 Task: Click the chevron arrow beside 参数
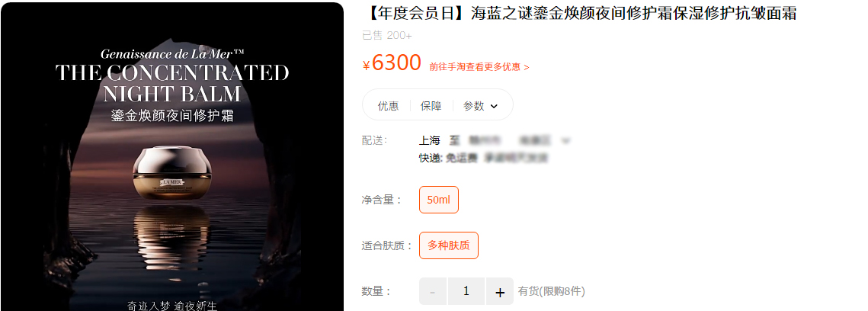click(x=494, y=106)
